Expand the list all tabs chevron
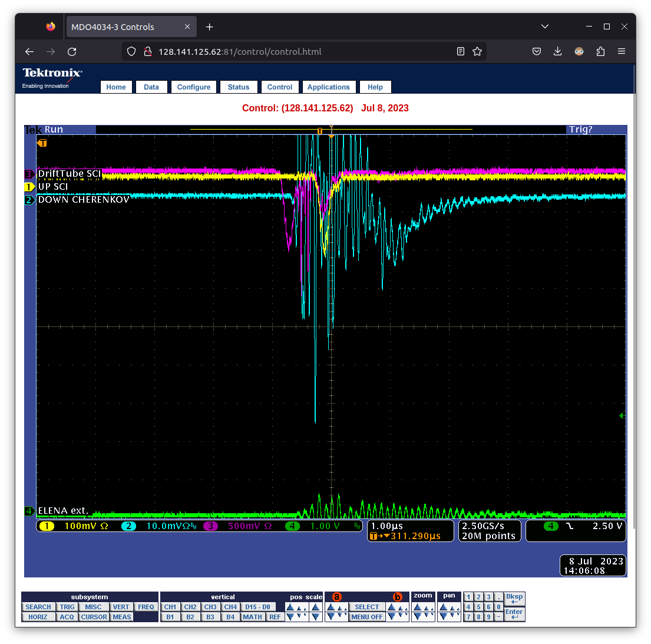Image resolution: width=651 pixels, height=644 pixels. tap(545, 27)
